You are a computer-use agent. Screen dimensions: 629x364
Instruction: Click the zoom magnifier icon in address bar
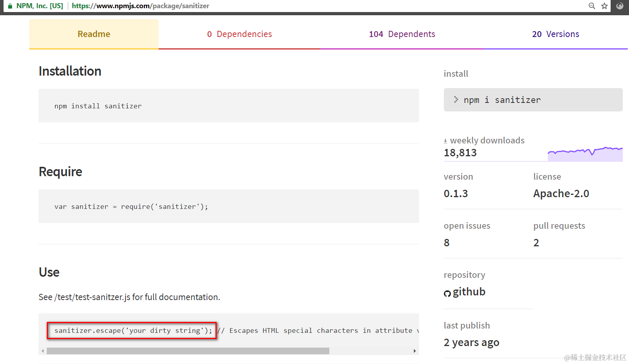(592, 6)
